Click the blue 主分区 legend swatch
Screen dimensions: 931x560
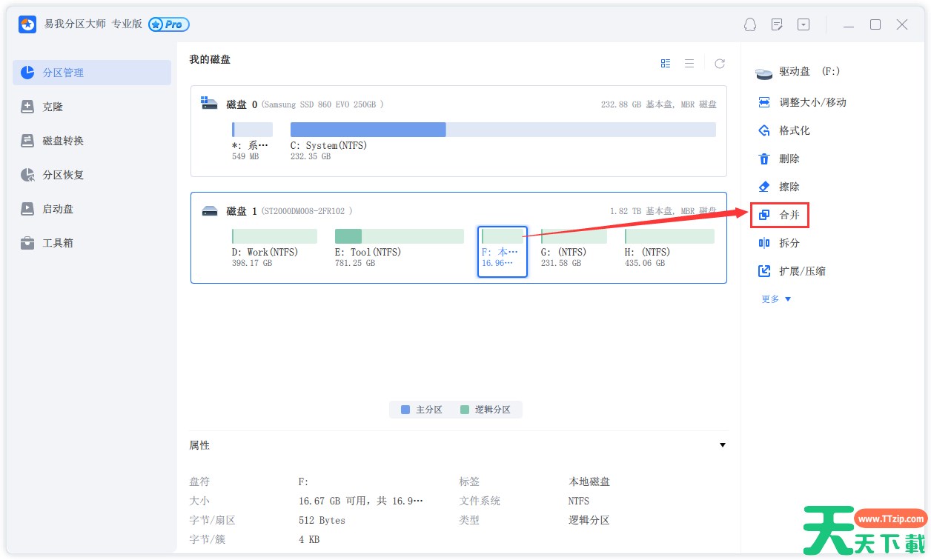click(x=405, y=410)
